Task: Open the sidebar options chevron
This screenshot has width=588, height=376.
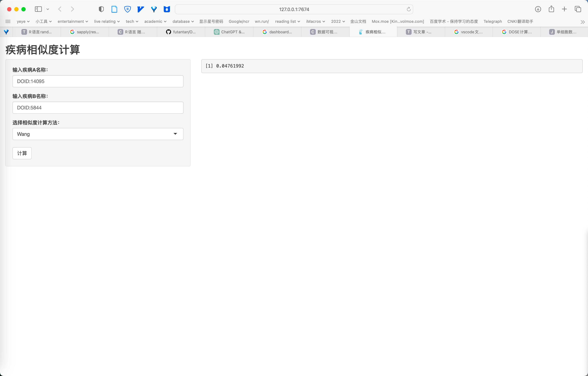Action: [x=48, y=9]
